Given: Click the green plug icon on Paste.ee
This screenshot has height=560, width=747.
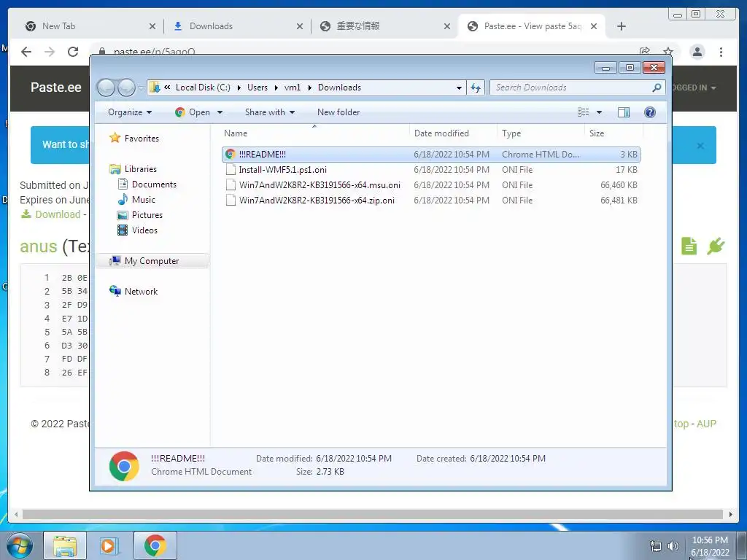Looking at the screenshot, I should coord(716,246).
